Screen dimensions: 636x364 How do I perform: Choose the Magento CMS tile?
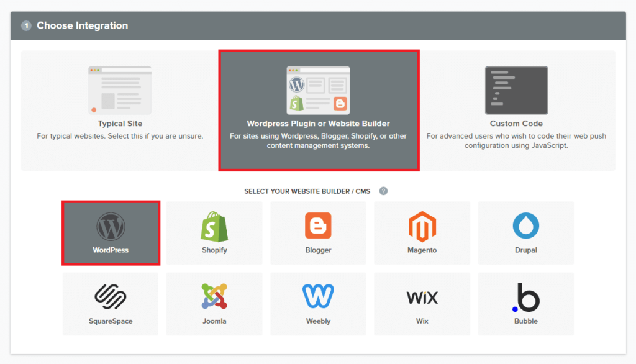tap(422, 233)
